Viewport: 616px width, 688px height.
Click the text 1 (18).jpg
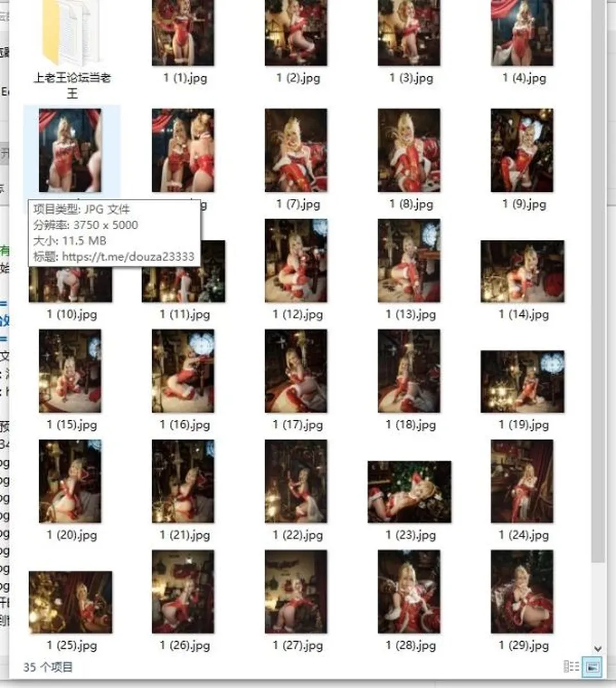tap(411, 424)
